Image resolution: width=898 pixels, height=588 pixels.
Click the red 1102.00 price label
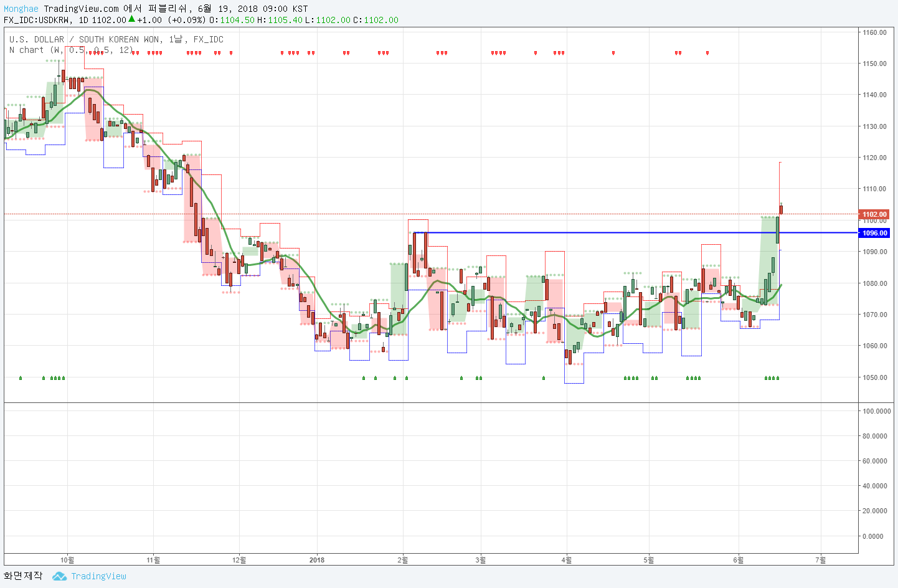[x=874, y=214]
